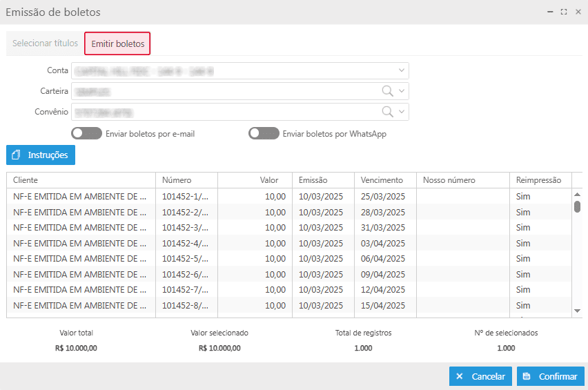Click the scroll up arrow in table
588x390 pixels.
click(x=577, y=194)
